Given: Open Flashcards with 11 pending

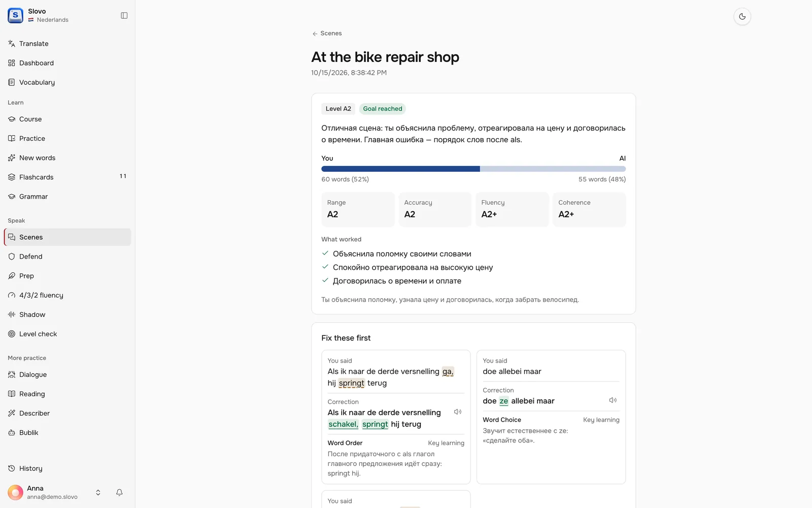Looking at the screenshot, I should (x=67, y=177).
